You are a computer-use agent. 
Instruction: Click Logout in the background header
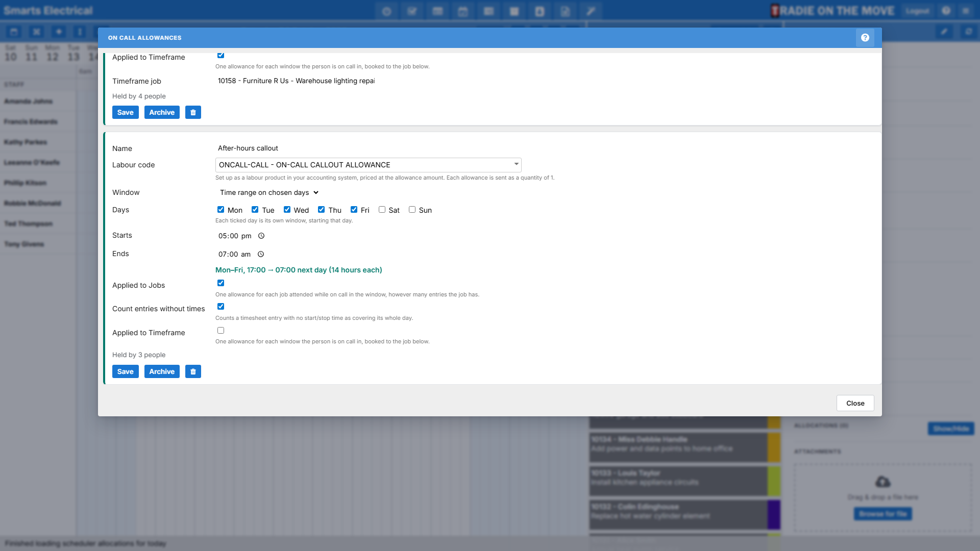point(917,11)
